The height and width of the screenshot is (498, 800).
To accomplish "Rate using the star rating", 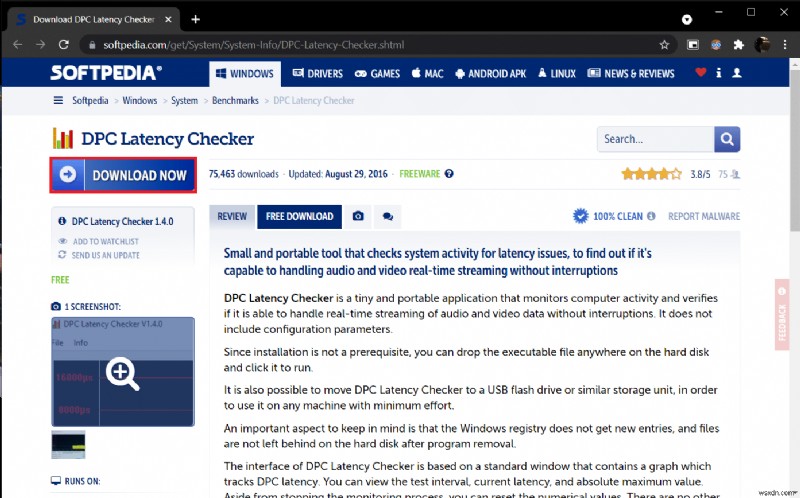I will (x=652, y=174).
